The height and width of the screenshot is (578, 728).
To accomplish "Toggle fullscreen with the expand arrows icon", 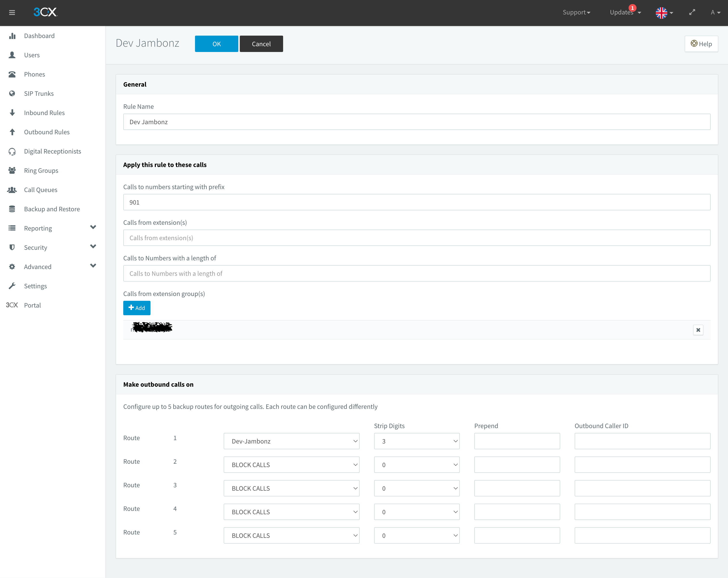I will click(x=692, y=12).
